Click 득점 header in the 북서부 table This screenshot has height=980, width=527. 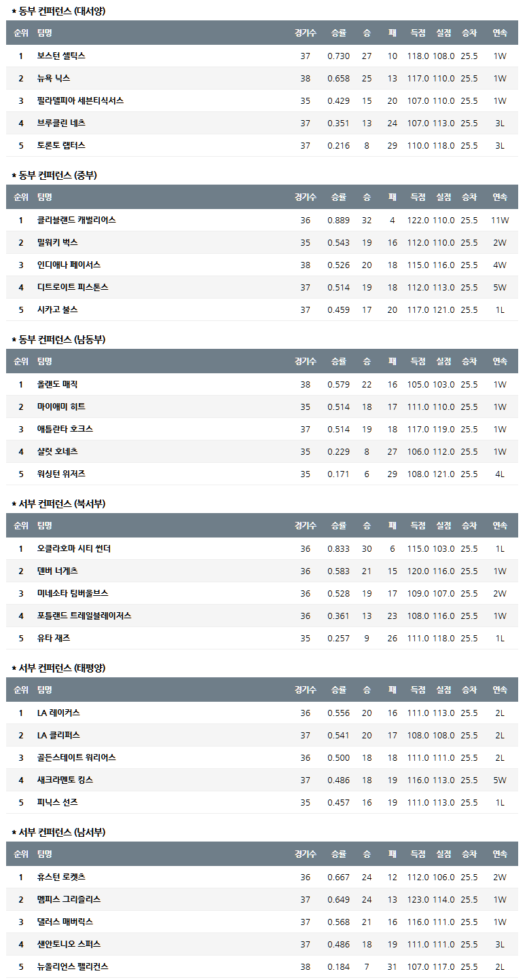[x=418, y=525]
